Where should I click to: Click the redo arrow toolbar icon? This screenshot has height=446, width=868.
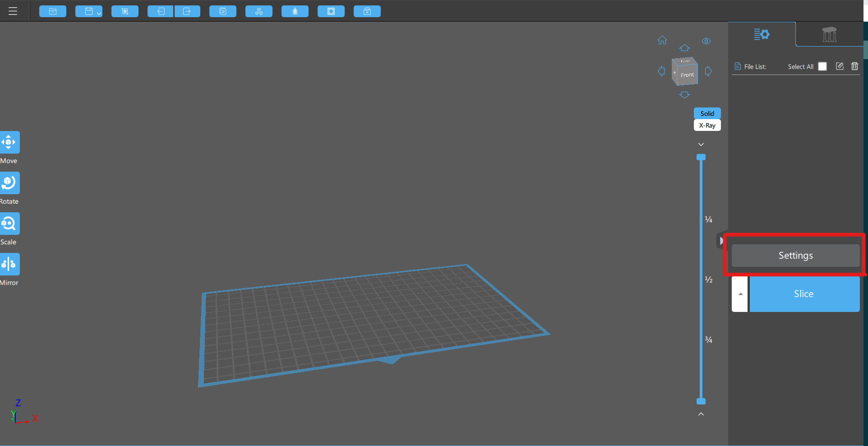[x=187, y=11]
